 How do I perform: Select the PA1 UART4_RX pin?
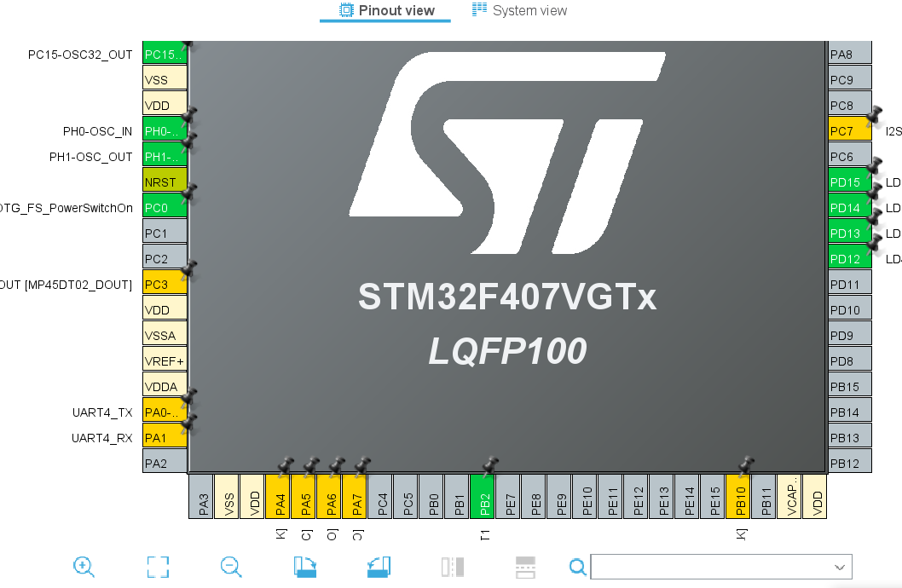click(x=165, y=437)
